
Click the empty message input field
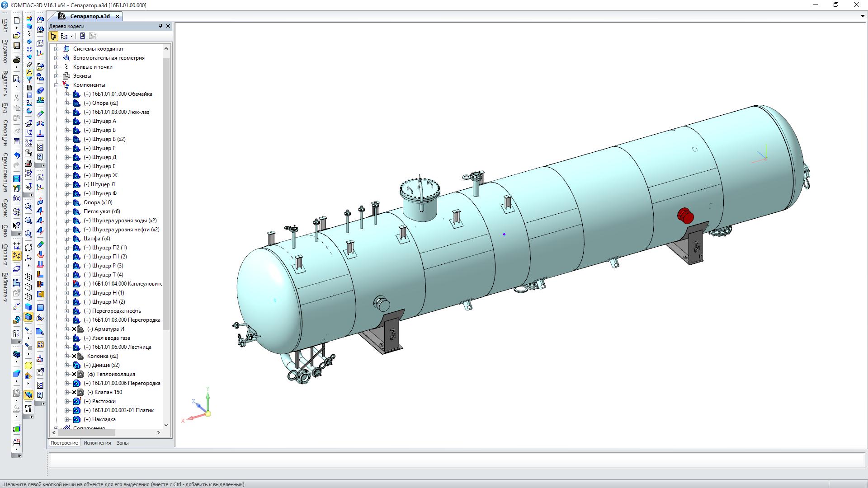pos(457,460)
